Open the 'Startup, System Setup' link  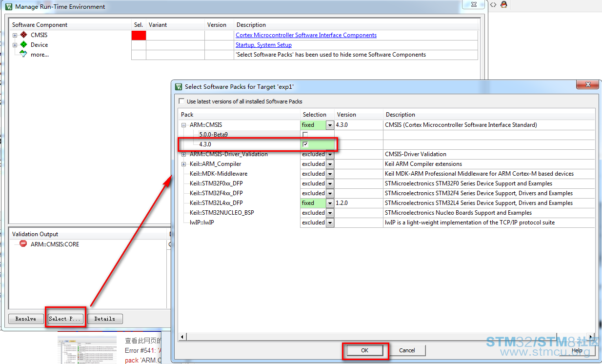(263, 45)
